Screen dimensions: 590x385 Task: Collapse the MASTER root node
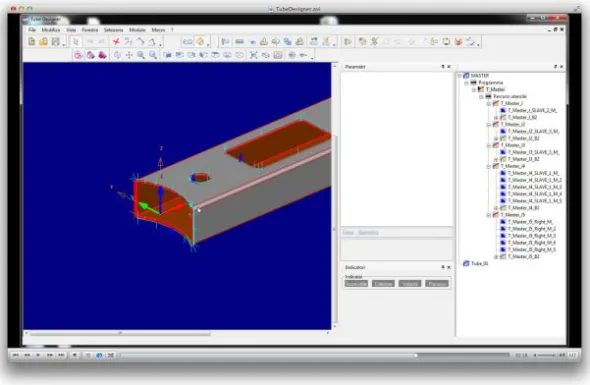click(x=459, y=76)
